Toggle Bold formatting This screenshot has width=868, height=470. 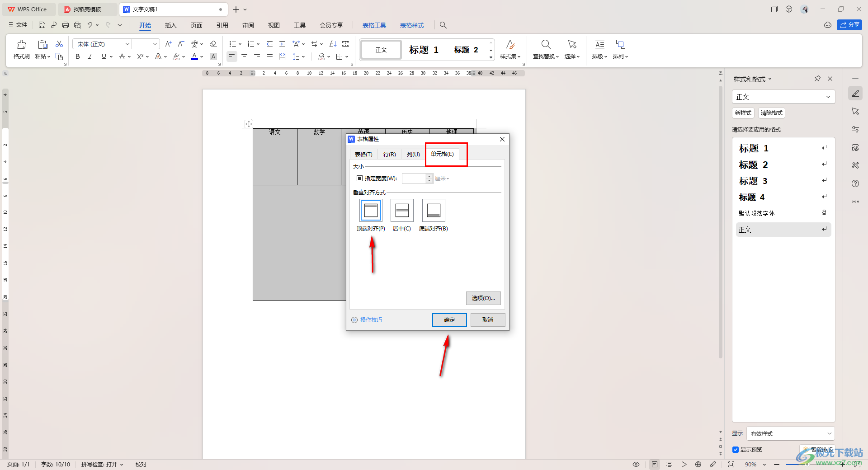coord(78,56)
